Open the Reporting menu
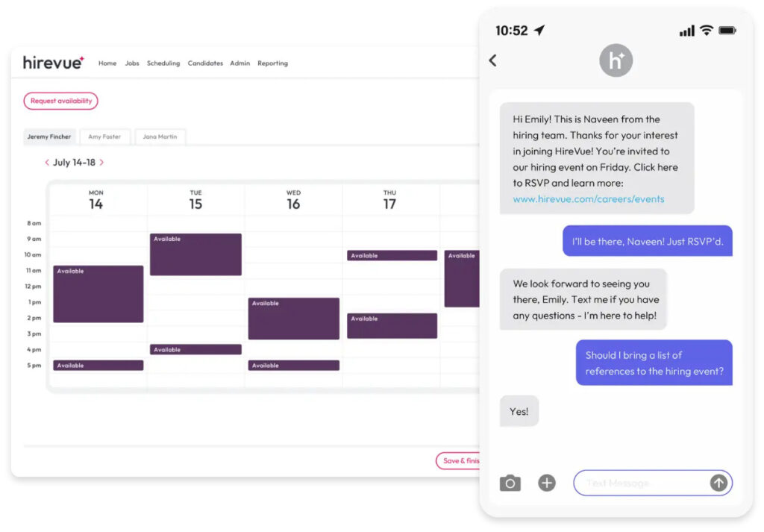The width and height of the screenshot is (764, 532). [x=272, y=63]
